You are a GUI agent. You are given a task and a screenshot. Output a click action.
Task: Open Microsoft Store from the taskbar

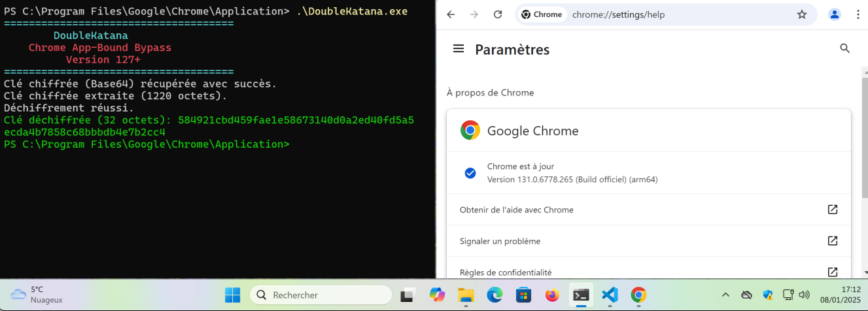[523, 295]
